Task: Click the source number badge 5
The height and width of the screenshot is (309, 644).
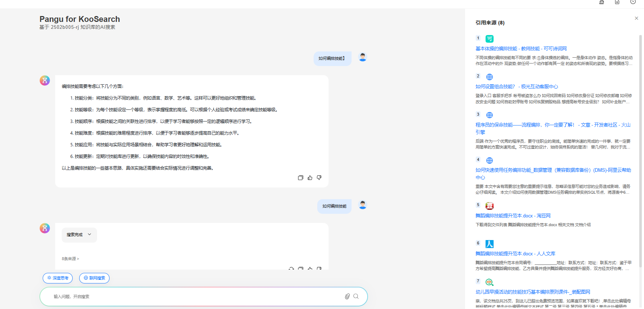Action: point(478,205)
